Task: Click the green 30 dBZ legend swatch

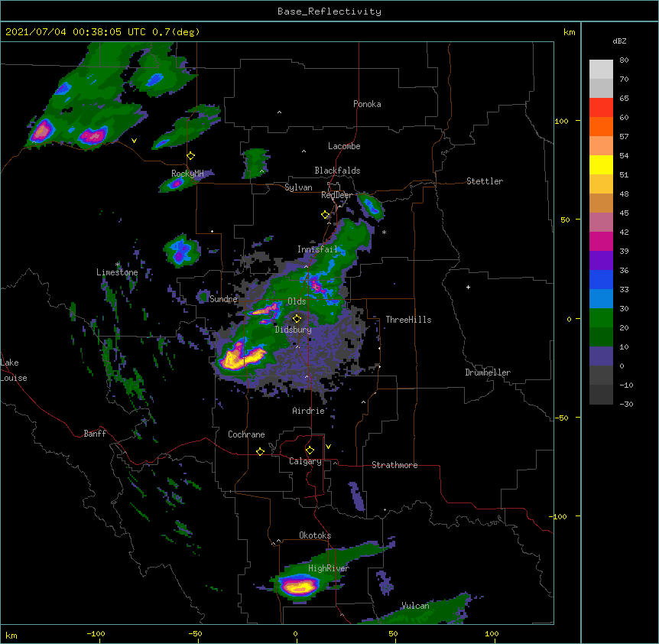Action: coord(601,317)
